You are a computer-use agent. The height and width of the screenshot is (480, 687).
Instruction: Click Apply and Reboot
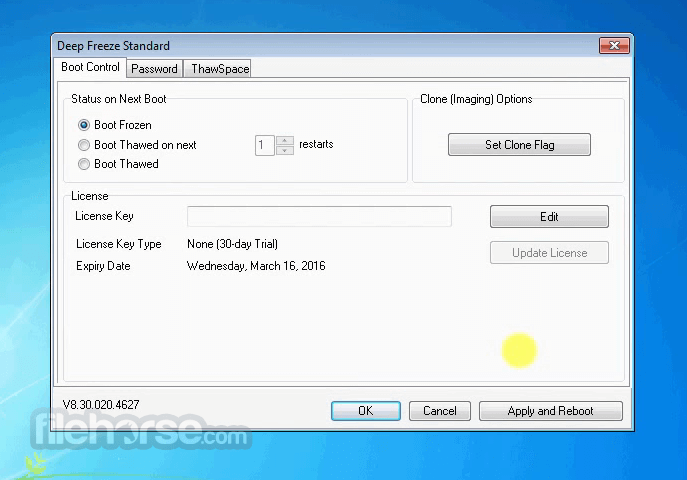(x=550, y=411)
